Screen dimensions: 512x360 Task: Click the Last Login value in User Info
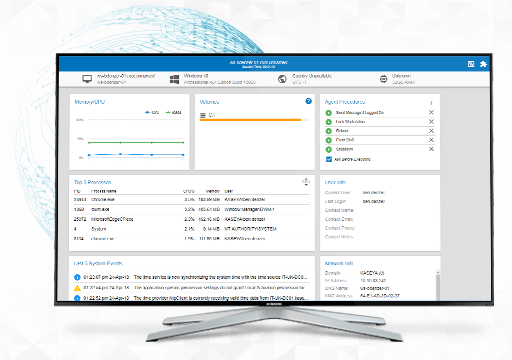[373, 202]
